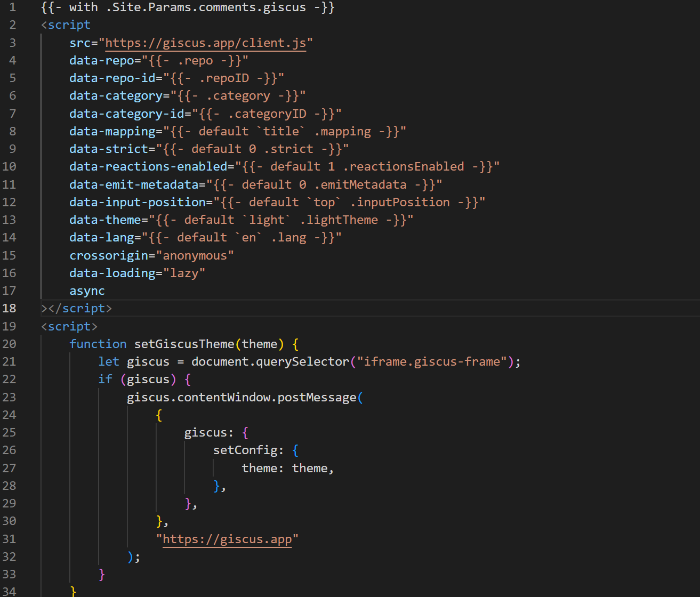Click the data-mapping attribute name
700x597 pixels.
112,131
